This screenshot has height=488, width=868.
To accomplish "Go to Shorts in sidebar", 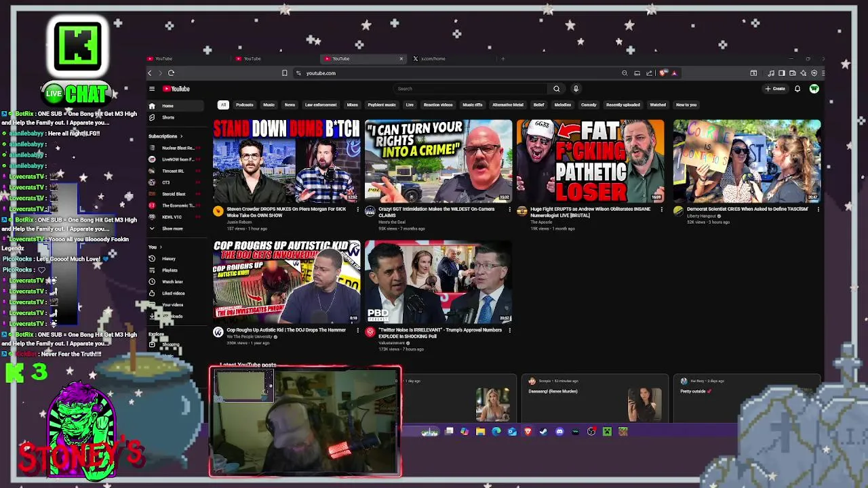I will click(x=175, y=117).
